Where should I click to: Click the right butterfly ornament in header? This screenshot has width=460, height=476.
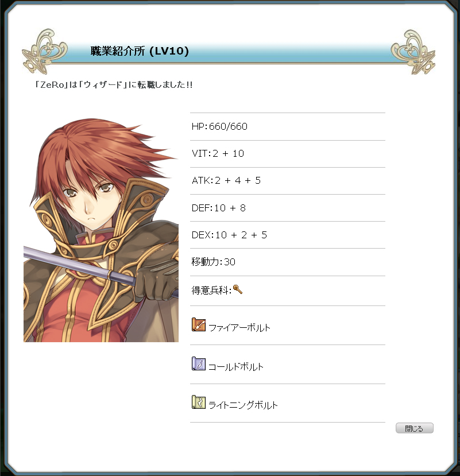pyautogui.click(x=413, y=52)
